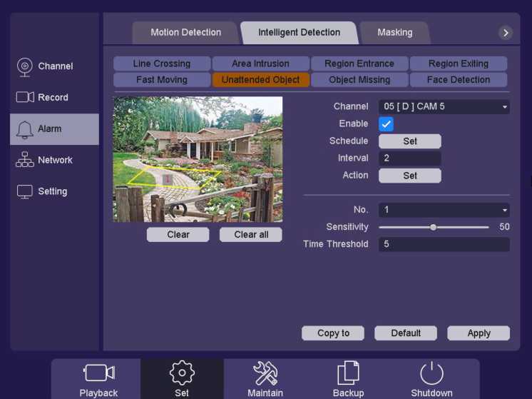Toggle the Enable checkbox
The height and width of the screenshot is (399, 532).
coord(386,124)
